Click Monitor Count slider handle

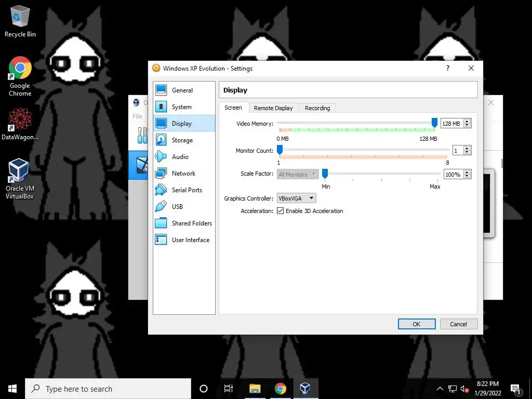pyautogui.click(x=280, y=150)
